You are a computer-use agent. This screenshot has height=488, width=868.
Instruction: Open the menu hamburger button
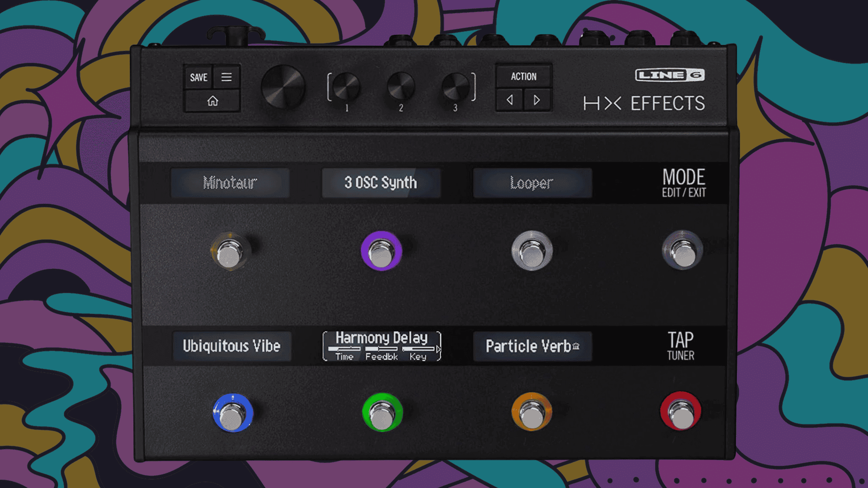226,77
